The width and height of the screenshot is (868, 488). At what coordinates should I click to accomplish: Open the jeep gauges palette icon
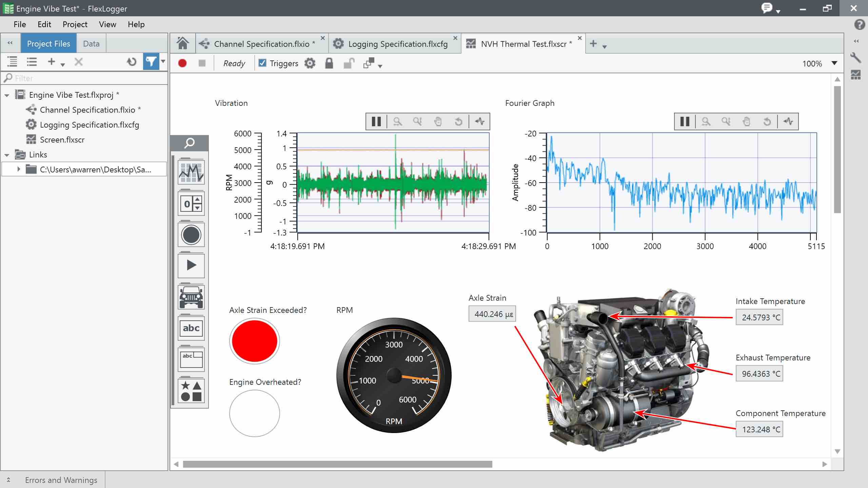click(191, 297)
